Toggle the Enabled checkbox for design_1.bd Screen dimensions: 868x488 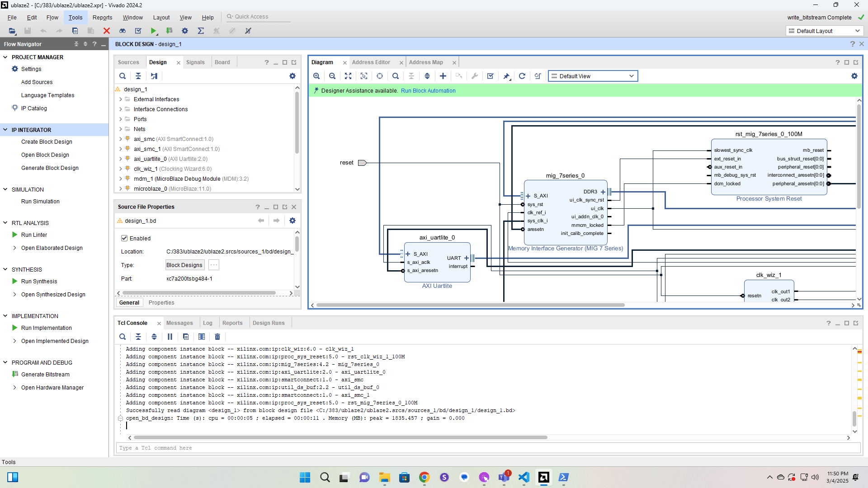pyautogui.click(x=124, y=238)
